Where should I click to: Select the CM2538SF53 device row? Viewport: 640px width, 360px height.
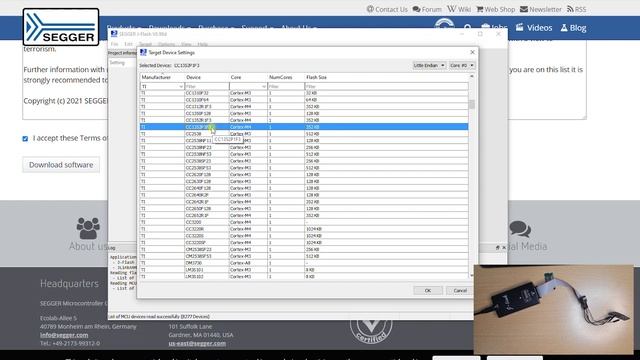(x=304, y=256)
